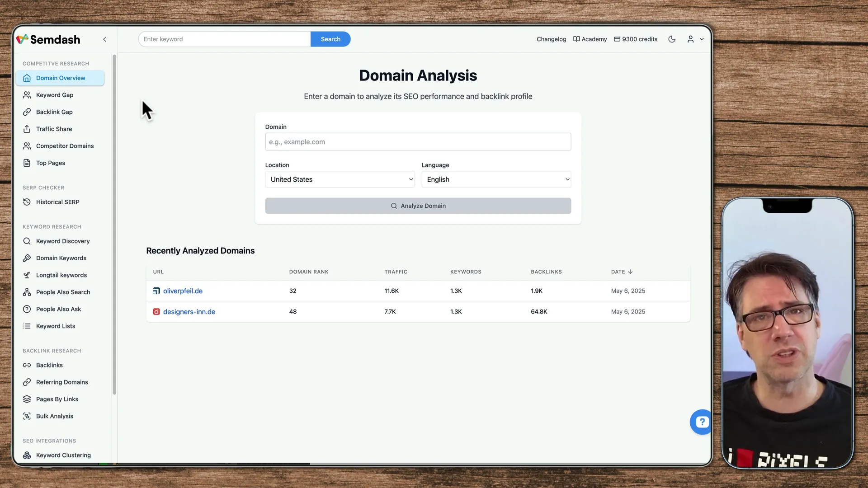
Task: Toggle dark mode with the moon icon
Action: pyautogui.click(x=672, y=39)
